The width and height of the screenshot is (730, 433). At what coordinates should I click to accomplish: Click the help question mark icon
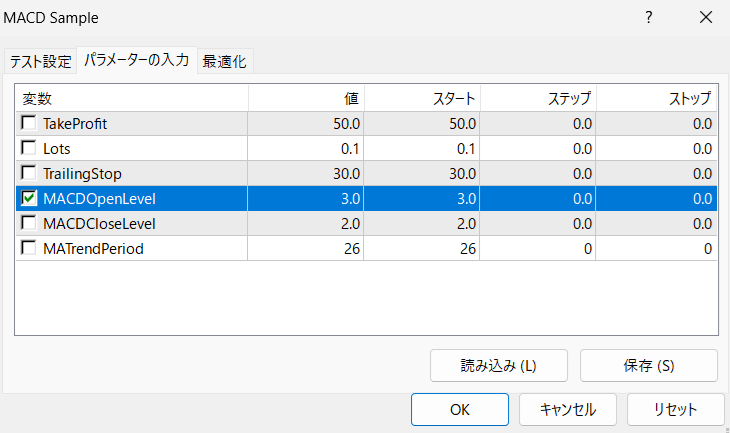649,18
